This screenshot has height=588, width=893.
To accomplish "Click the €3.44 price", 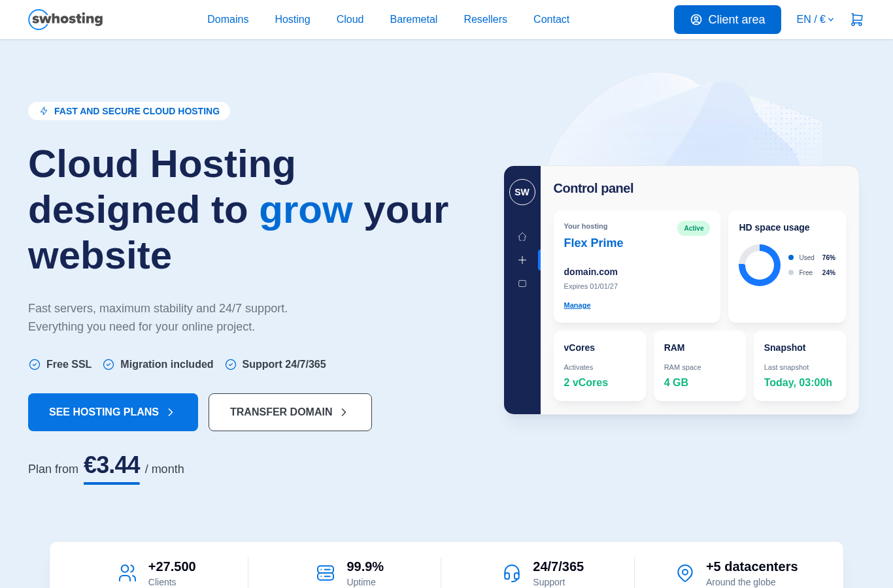I will point(112,465).
